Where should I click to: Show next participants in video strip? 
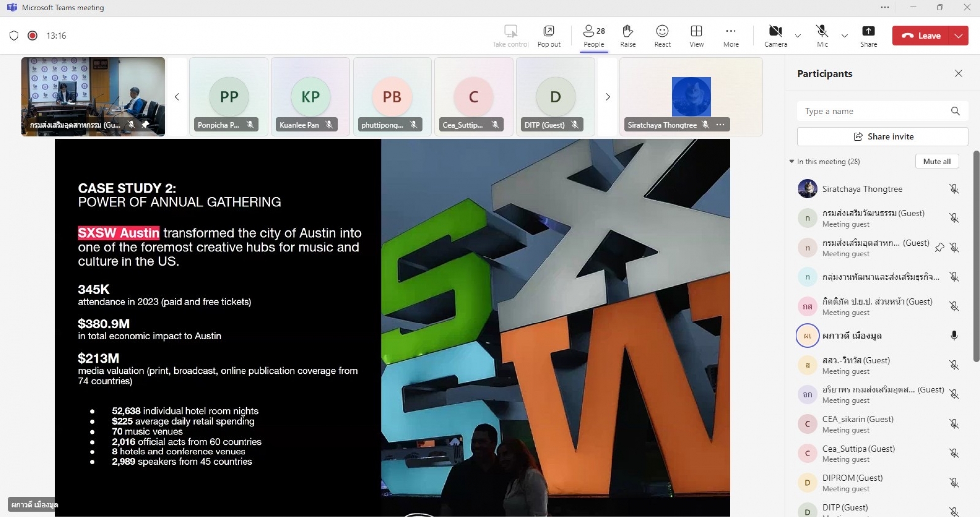(x=608, y=97)
